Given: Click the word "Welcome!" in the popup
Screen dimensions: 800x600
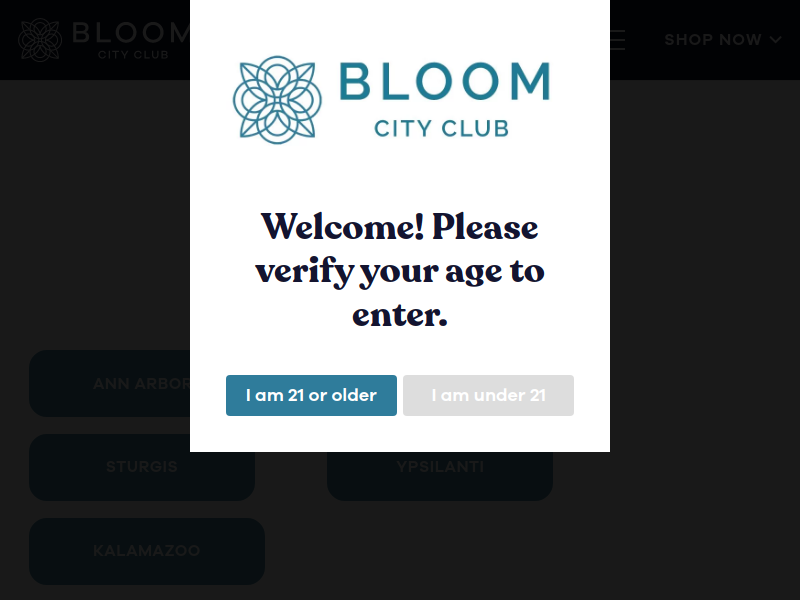Looking at the screenshot, I should pyautogui.click(x=342, y=227).
